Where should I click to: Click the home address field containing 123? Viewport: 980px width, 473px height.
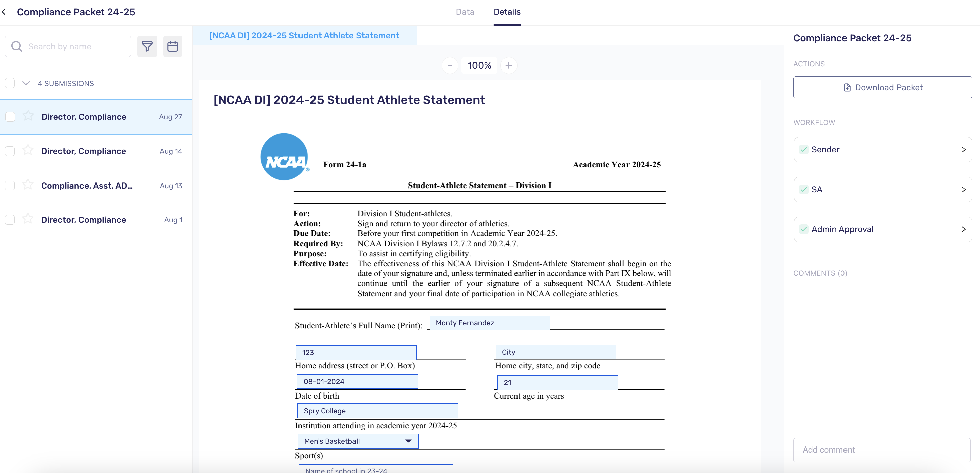coord(356,352)
